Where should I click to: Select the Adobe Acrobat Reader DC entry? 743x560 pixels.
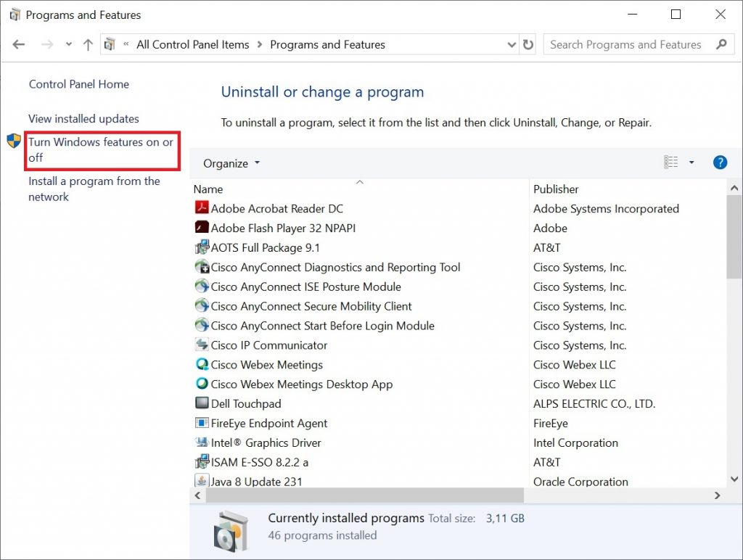pos(276,208)
